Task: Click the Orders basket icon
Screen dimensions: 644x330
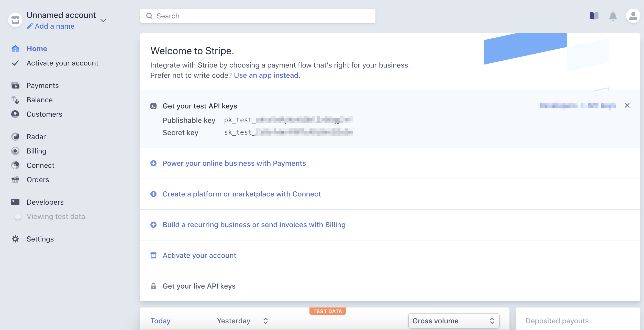Action: 15,180
